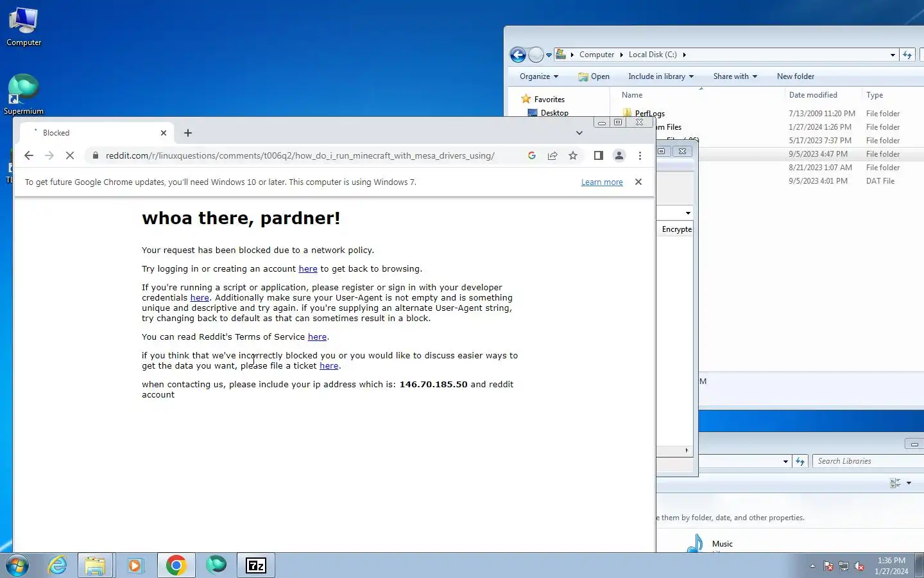Click the 'here' link to log in
Viewport: 924px width, 578px height.
pos(308,268)
